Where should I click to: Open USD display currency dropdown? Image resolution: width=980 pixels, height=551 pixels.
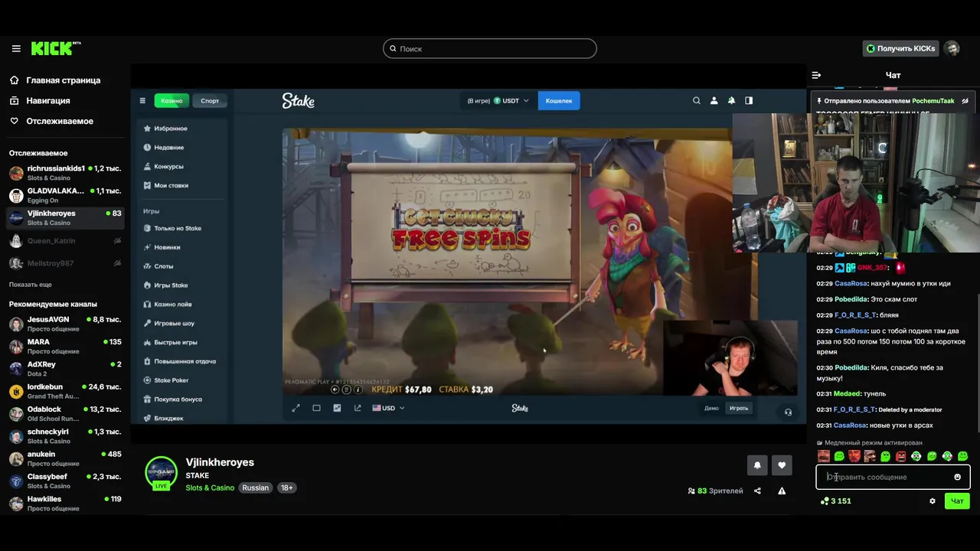pyautogui.click(x=388, y=408)
